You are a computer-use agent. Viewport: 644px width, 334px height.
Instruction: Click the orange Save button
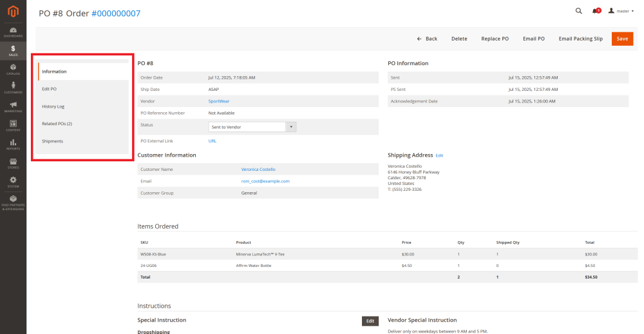point(622,39)
